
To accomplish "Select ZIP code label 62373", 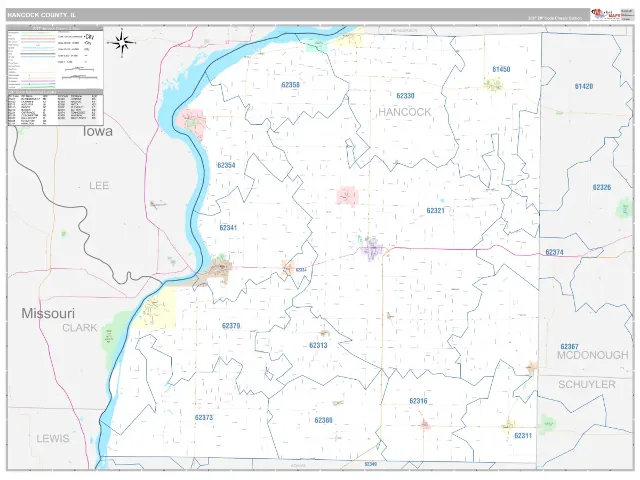I will click(204, 418).
